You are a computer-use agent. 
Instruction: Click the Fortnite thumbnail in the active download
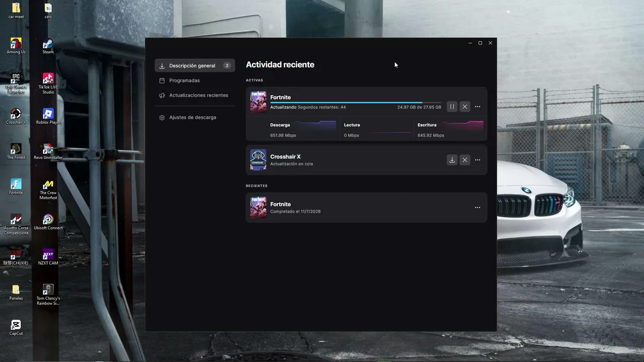(258, 102)
